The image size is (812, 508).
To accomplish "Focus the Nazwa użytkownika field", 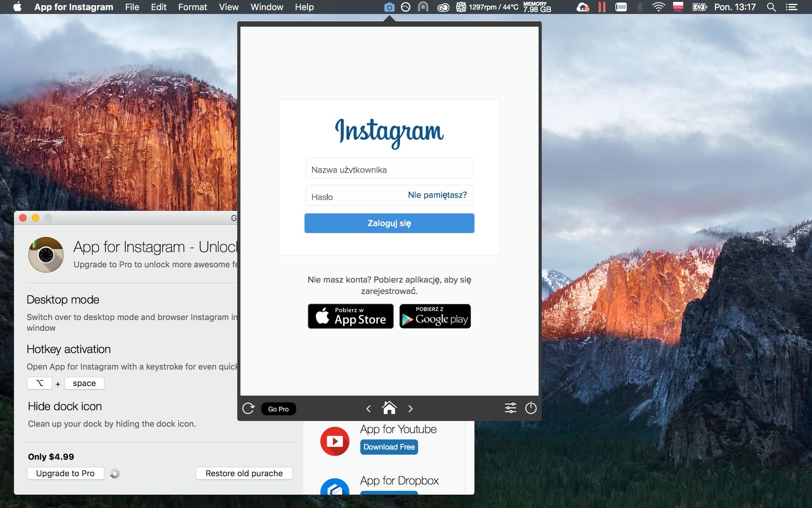I will (389, 169).
